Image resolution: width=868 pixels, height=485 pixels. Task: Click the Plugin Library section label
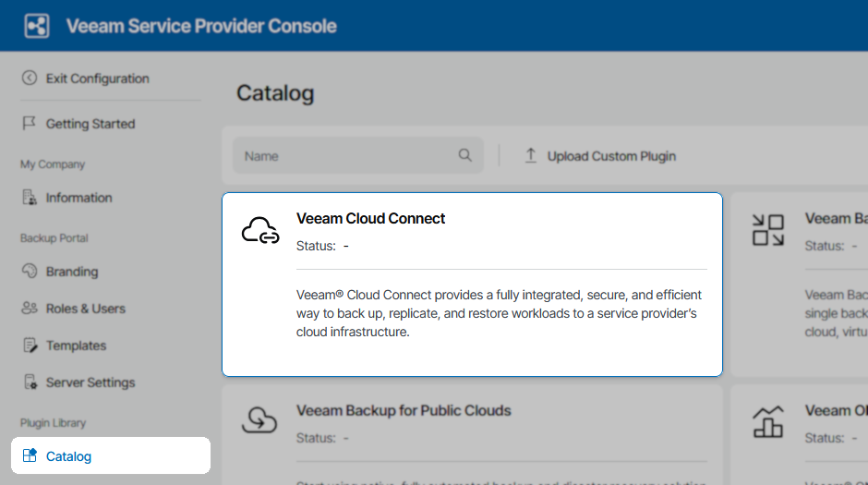click(54, 423)
